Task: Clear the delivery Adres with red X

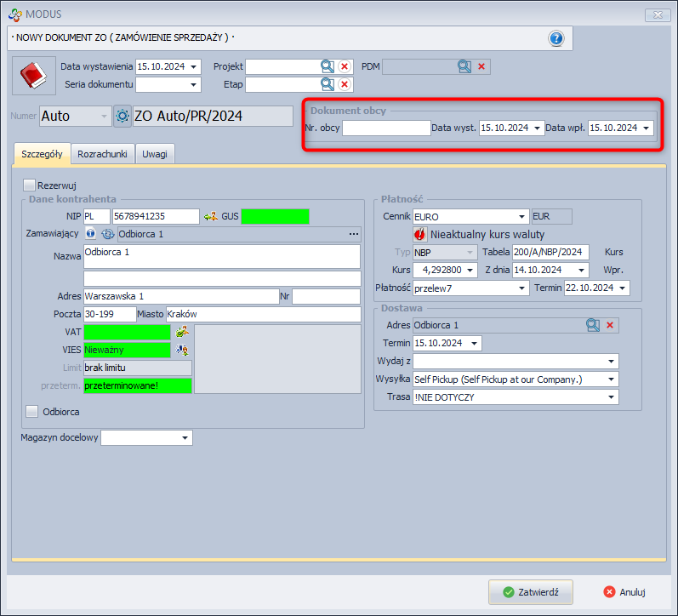Action: [610, 325]
